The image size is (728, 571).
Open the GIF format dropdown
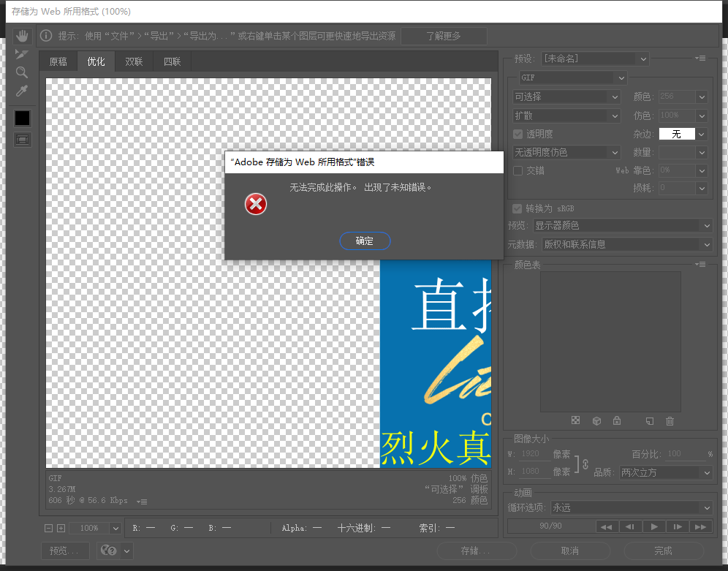pyautogui.click(x=573, y=77)
